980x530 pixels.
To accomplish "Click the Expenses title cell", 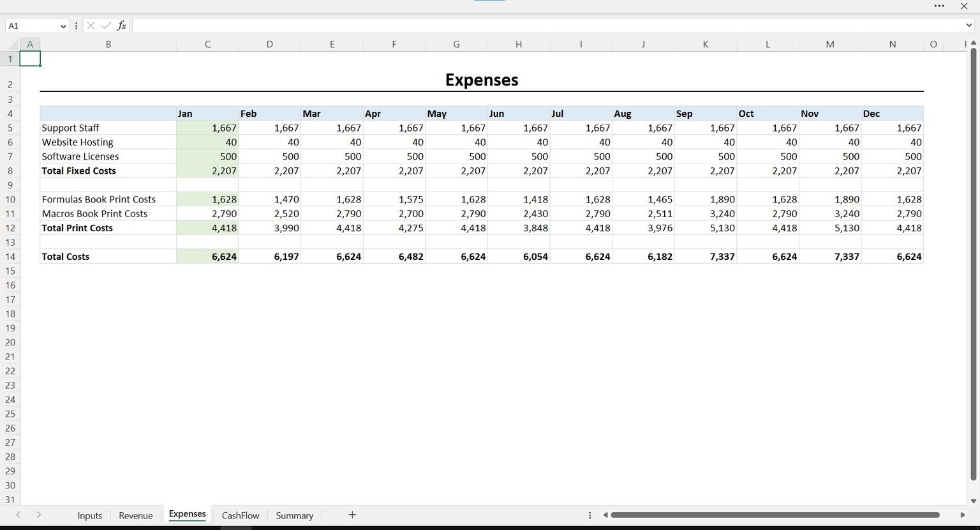I will pyautogui.click(x=482, y=80).
